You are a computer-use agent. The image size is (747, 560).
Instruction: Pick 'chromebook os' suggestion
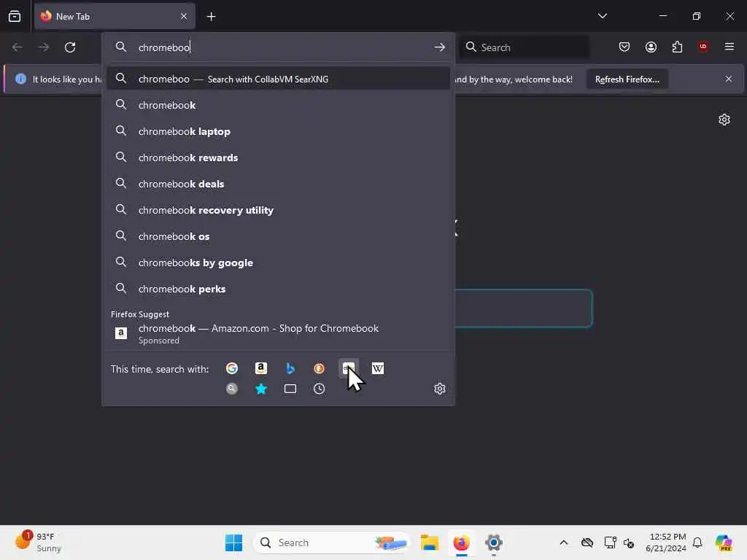point(278,236)
